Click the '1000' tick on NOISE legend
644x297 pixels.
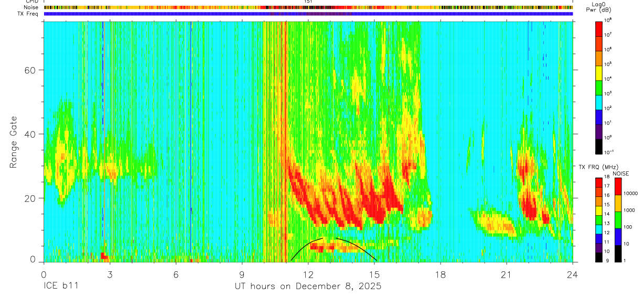point(629,210)
